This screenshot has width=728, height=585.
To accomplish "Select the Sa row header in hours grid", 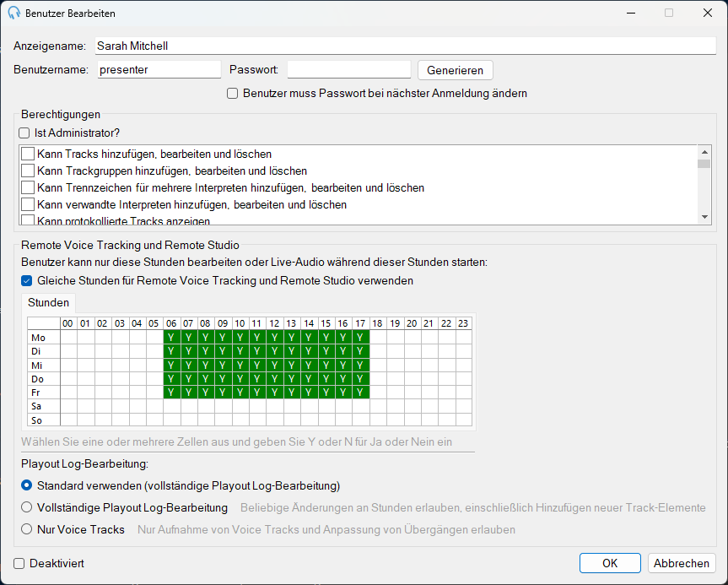I will 44,406.
